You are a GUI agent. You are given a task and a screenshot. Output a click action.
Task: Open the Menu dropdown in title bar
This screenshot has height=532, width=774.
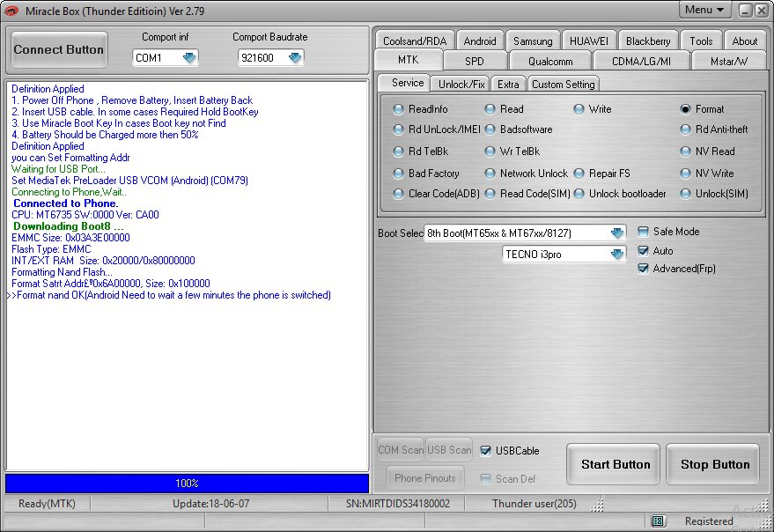[704, 10]
